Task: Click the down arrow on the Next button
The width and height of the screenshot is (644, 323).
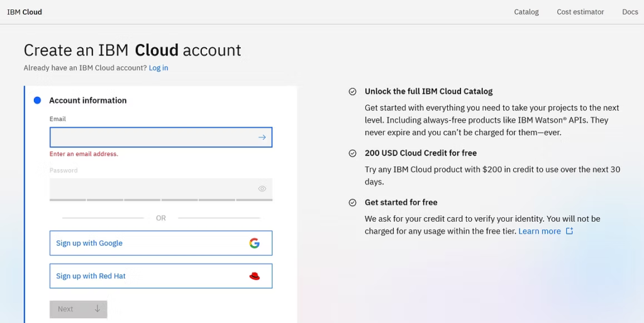Action: [x=97, y=309]
